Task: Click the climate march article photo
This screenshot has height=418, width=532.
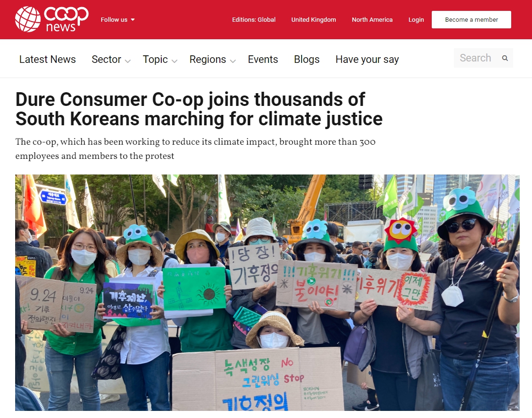Action: tap(267, 293)
